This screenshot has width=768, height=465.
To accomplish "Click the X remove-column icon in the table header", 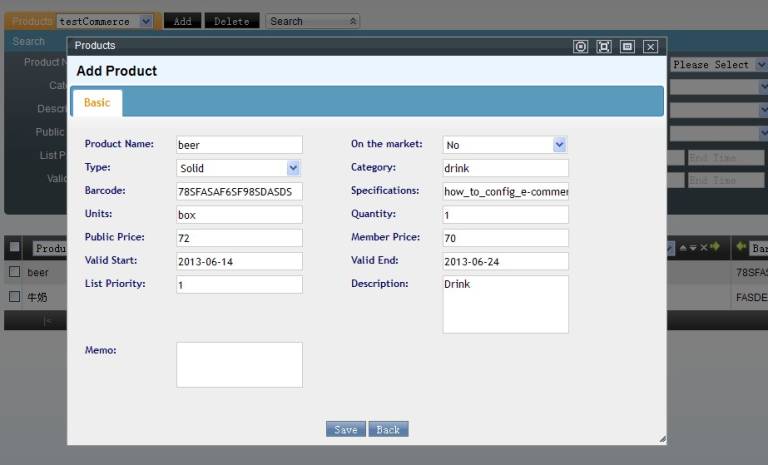I will 704,247.
